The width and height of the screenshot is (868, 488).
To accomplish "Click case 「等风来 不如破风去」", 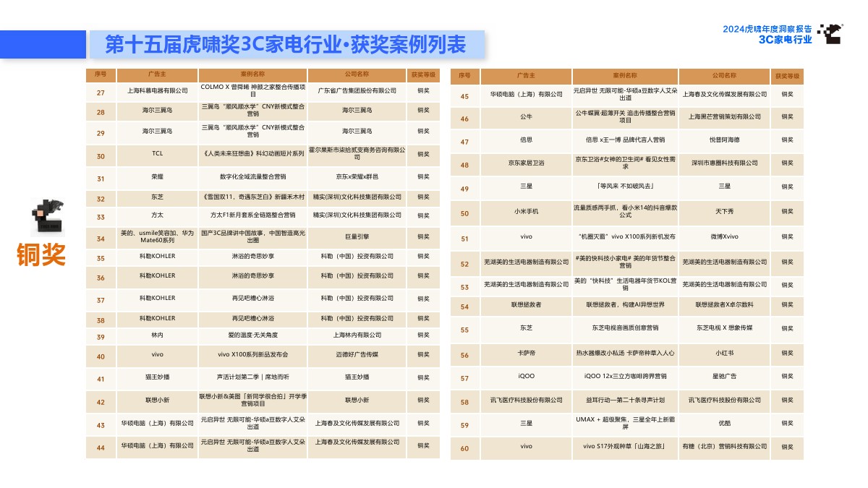I will (x=624, y=187).
